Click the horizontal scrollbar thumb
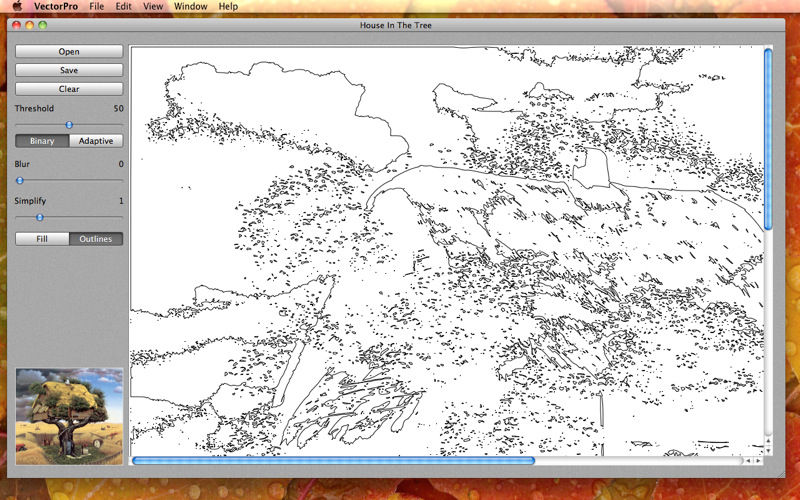Image resolution: width=800 pixels, height=500 pixels. (x=333, y=461)
